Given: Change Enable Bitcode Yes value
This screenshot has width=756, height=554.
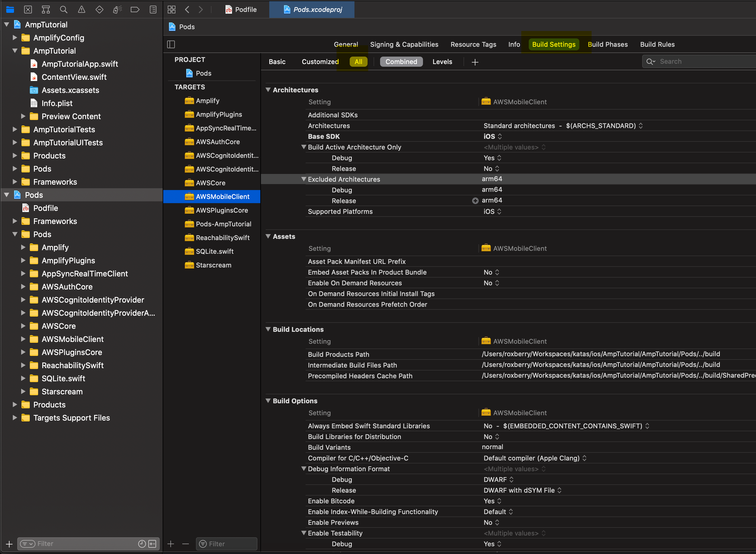Looking at the screenshot, I should click(x=492, y=501).
